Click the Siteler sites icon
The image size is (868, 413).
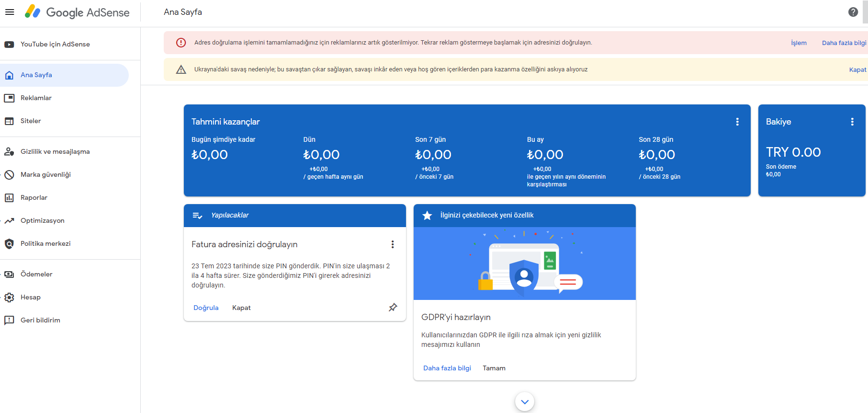coord(9,121)
